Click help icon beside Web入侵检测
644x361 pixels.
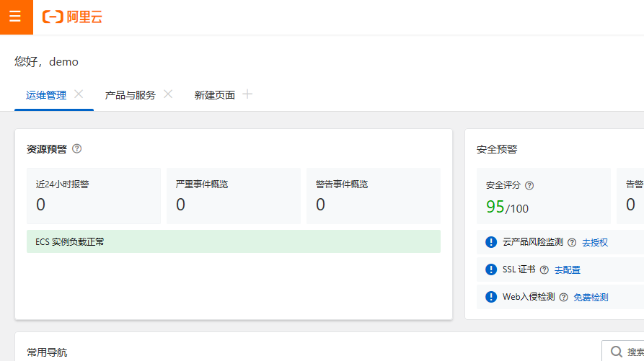(563, 297)
